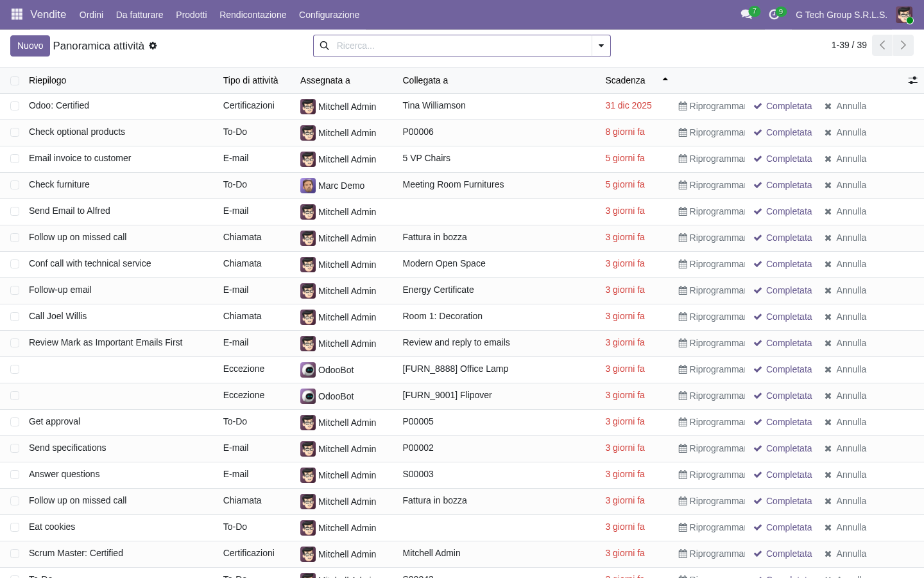Mark the Office Lamp exception as Completata
The height and width of the screenshot is (578, 924).
click(783, 369)
